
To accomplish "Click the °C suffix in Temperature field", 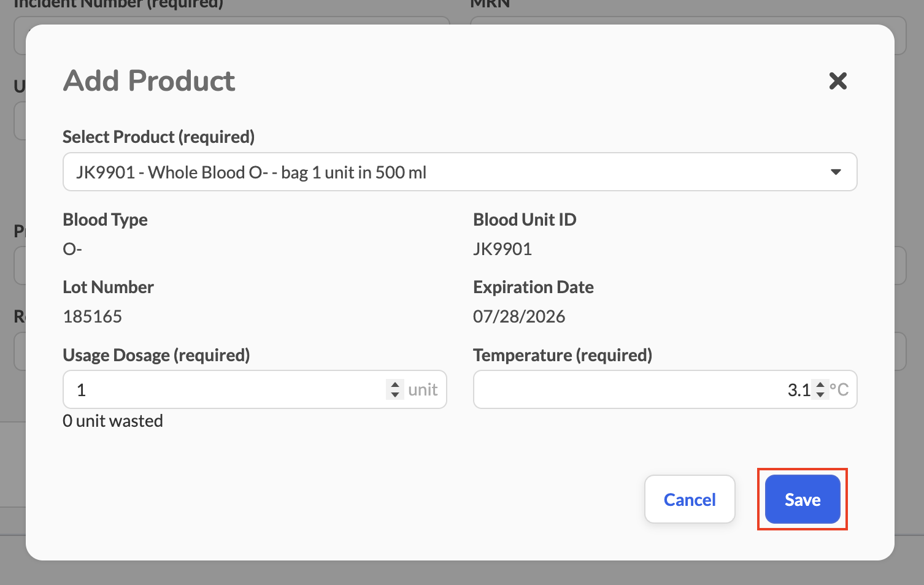I will [839, 389].
